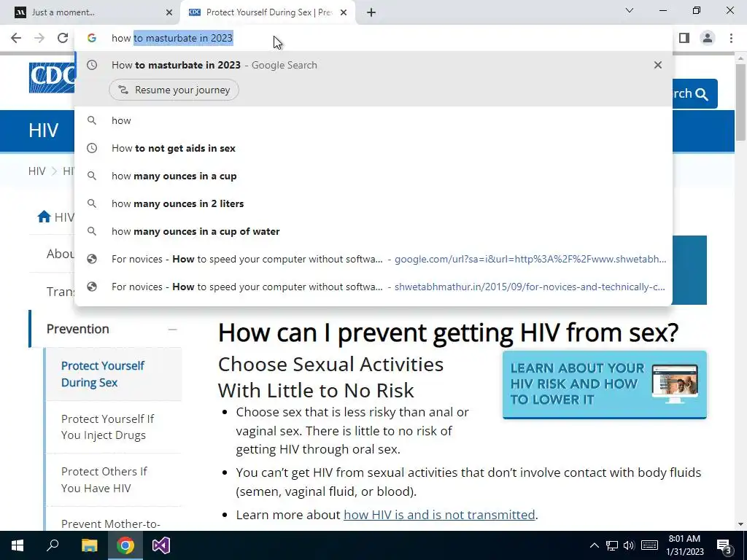
Task: Click the volume speaker tray icon
Action: tap(629, 545)
